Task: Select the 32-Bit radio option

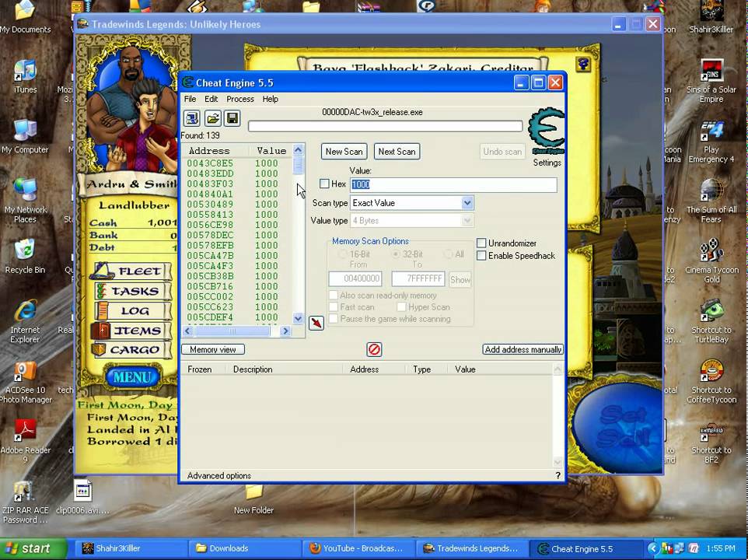Action: click(396, 254)
